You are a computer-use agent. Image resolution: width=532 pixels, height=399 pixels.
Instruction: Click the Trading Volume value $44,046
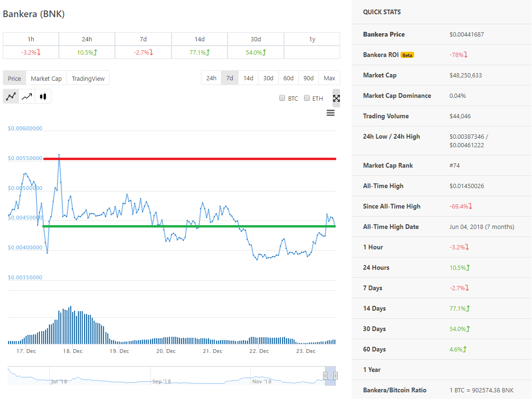[x=460, y=116]
